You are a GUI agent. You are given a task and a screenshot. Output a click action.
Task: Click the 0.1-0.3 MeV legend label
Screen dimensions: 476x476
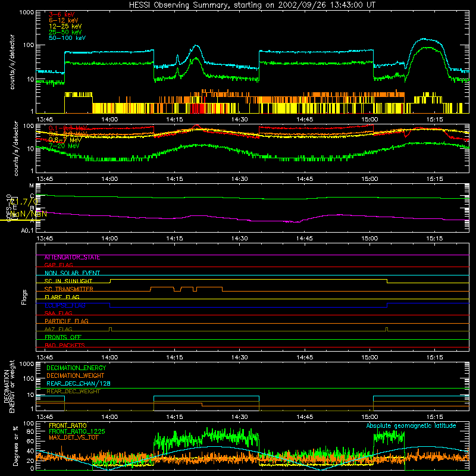[x=68, y=128]
